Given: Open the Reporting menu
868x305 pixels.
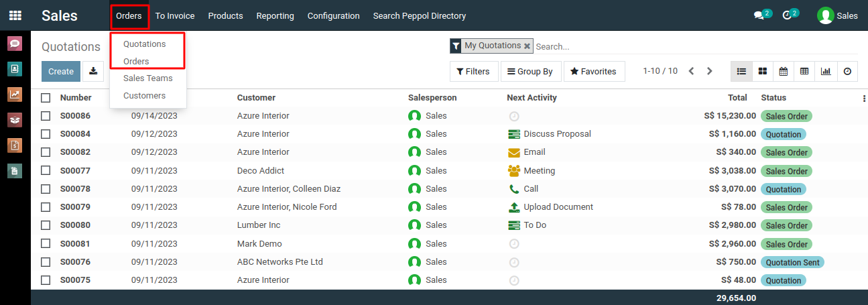Looking at the screenshot, I should coord(275,15).
